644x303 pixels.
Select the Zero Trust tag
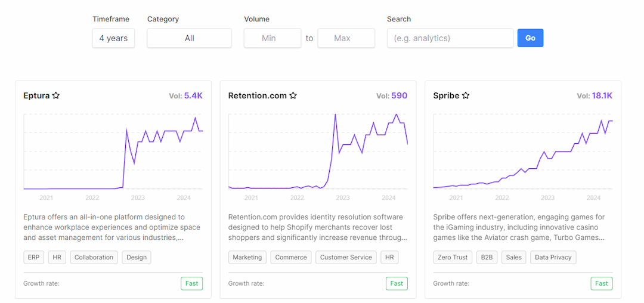point(453,258)
